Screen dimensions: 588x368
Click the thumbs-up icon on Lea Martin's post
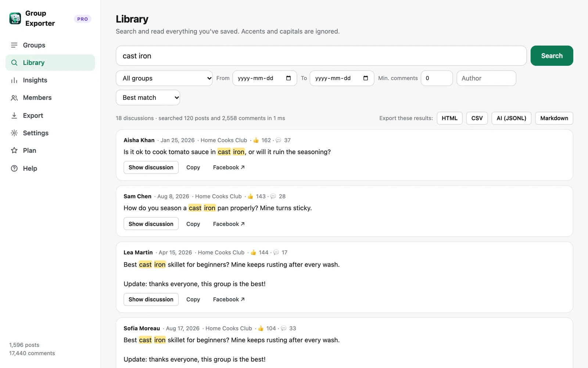(x=253, y=252)
